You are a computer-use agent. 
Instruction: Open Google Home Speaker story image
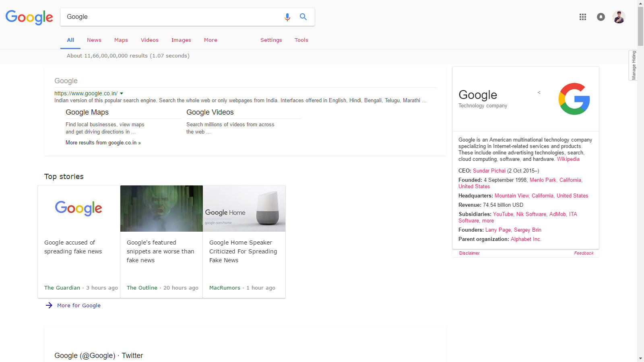click(244, 208)
